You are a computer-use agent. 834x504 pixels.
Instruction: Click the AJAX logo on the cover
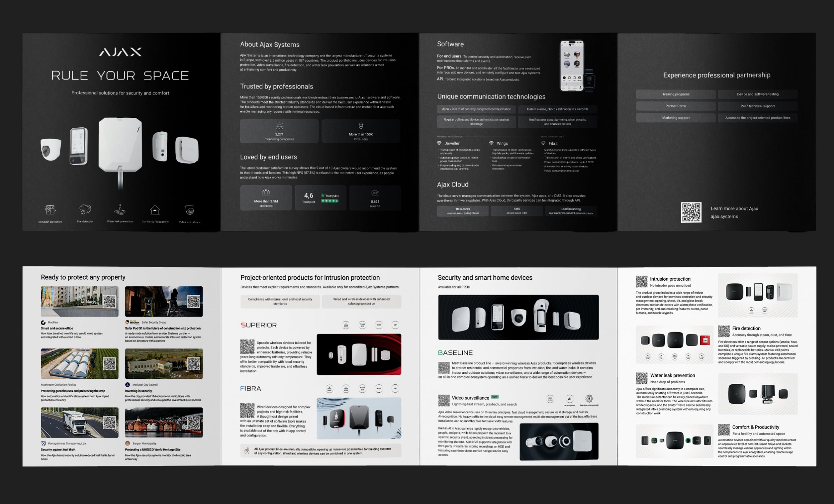[120, 52]
